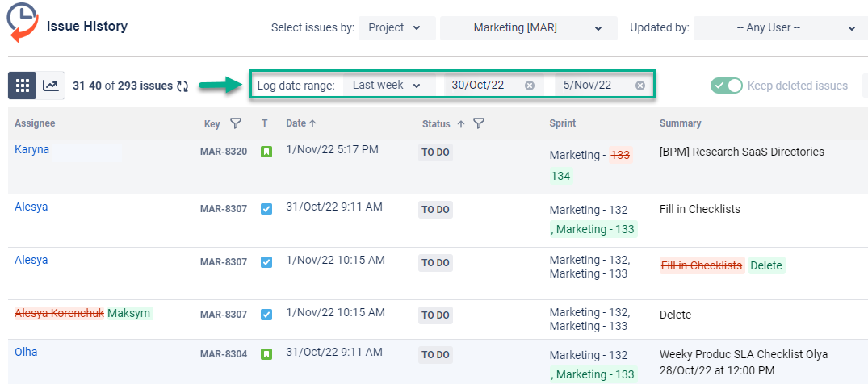Select struck-through Alesya Korenchuk name
The height and width of the screenshot is (384, 868).
click(59, 313)
